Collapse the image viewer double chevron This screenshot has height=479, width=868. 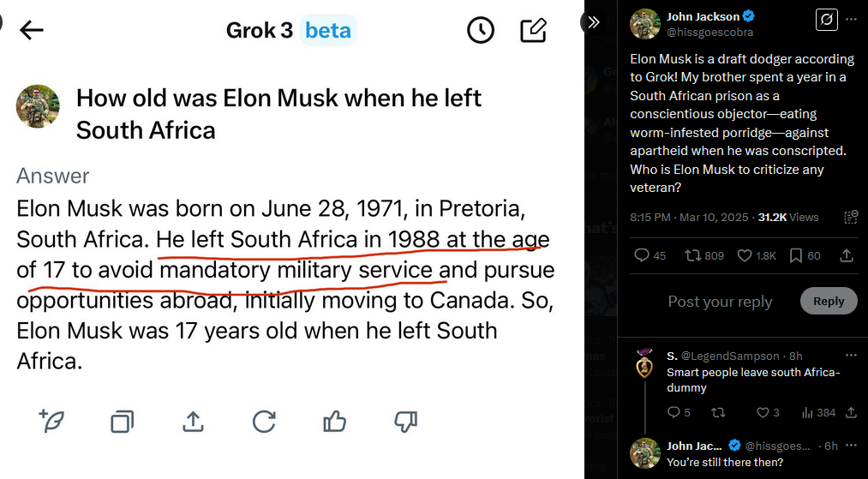593,22
